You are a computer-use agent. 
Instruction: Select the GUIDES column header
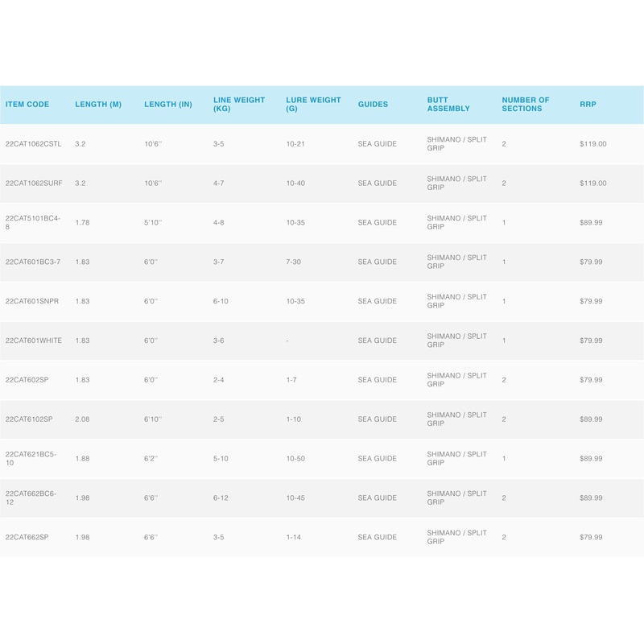point(373,105)
